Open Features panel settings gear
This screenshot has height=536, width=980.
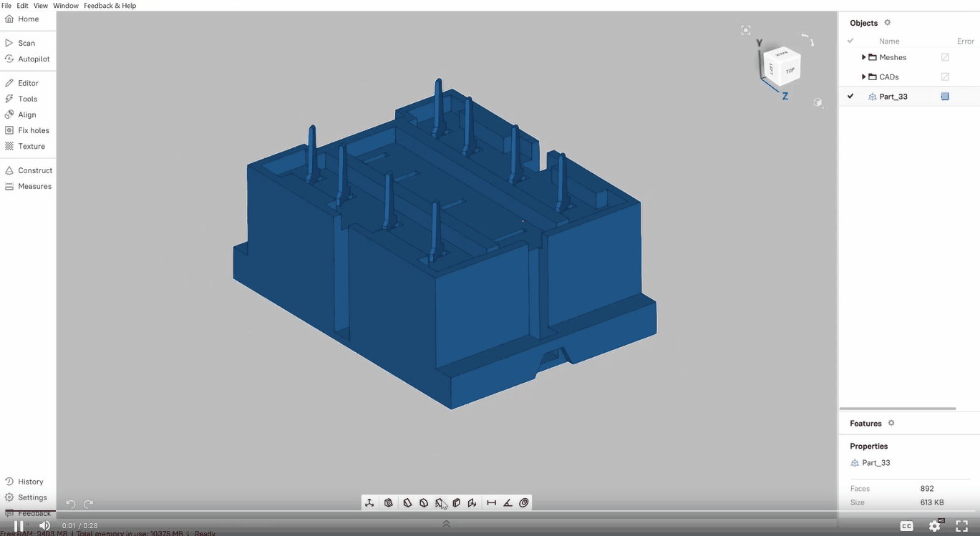click(x=891, y=423)
